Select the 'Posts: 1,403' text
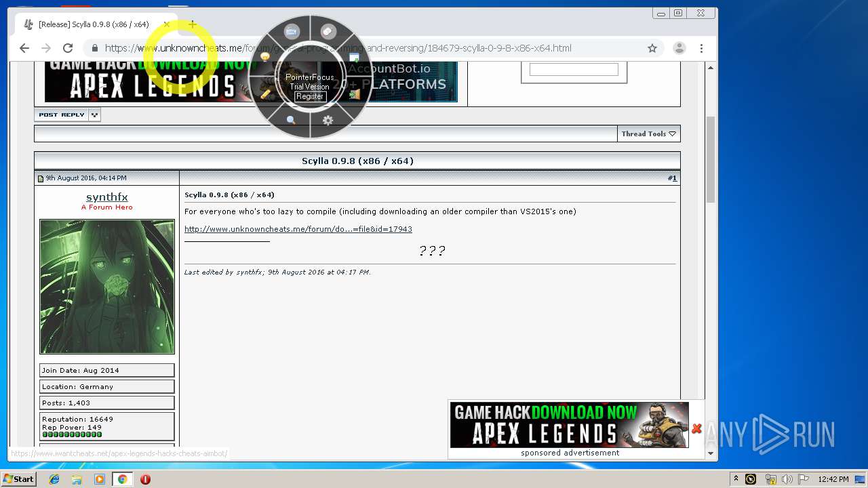Viewport: 868px width, 488px height. pyautogui.click(x=66, y=403)
